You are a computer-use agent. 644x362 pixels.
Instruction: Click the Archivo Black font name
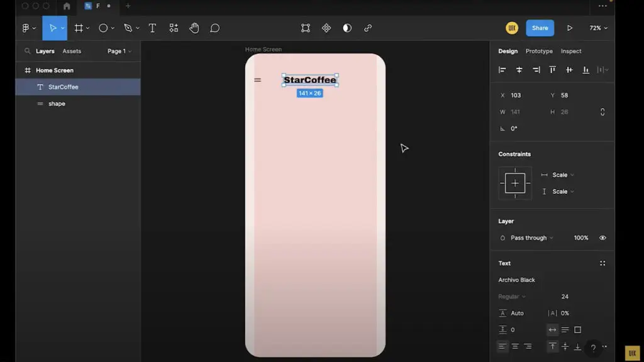click(517, 280)
